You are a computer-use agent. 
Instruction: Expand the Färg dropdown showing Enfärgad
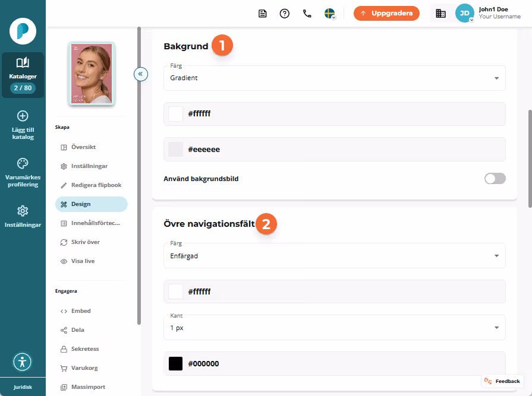pyautogui.click(x=334, y=256)
